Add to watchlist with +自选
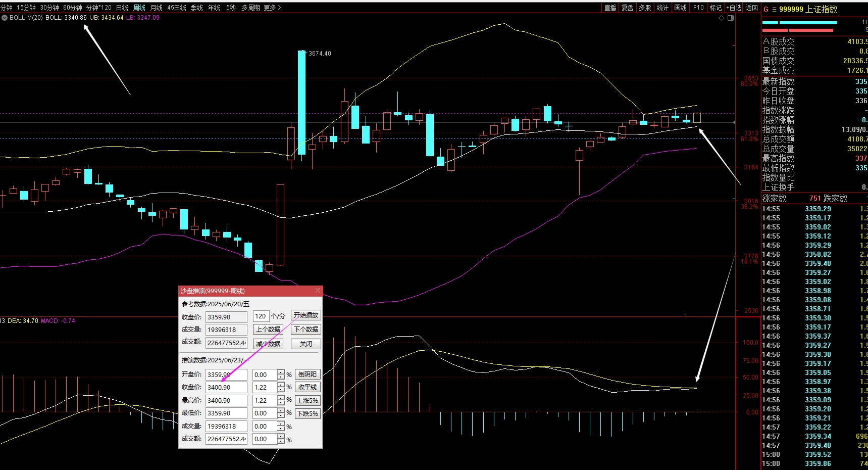Screen dimensions: 868x470 point(734,8)
